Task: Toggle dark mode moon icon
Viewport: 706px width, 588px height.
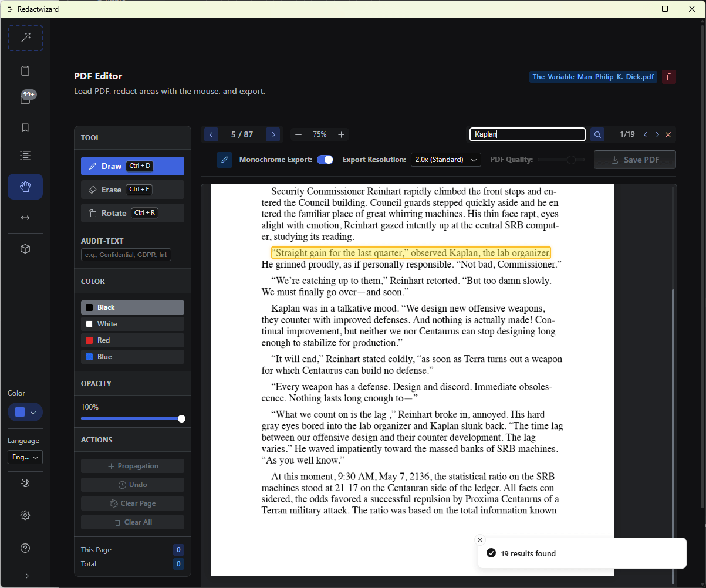Action: point(25,483)
